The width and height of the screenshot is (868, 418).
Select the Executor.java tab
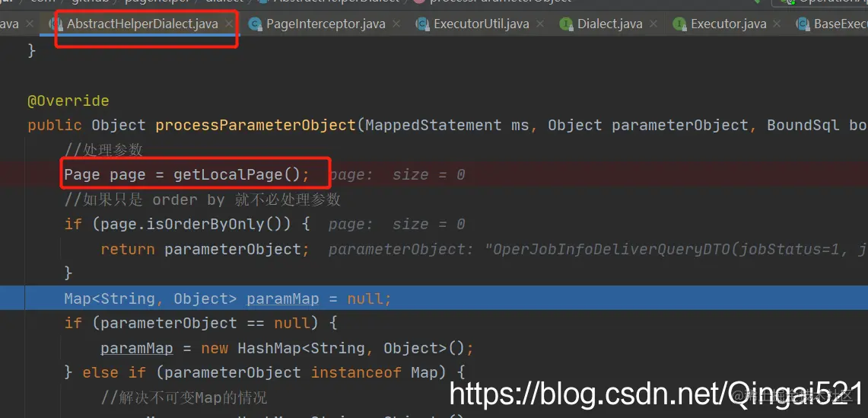point(729,24)
